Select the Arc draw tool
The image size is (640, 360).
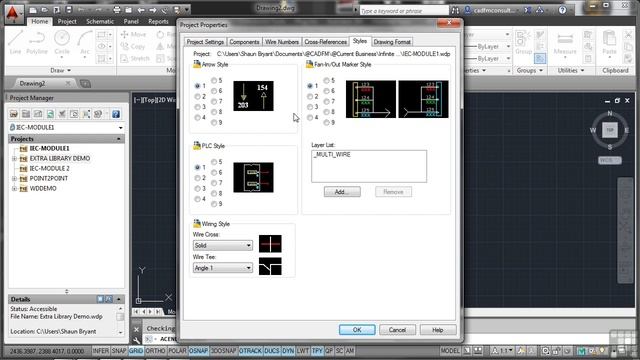[x=85, y=42]
